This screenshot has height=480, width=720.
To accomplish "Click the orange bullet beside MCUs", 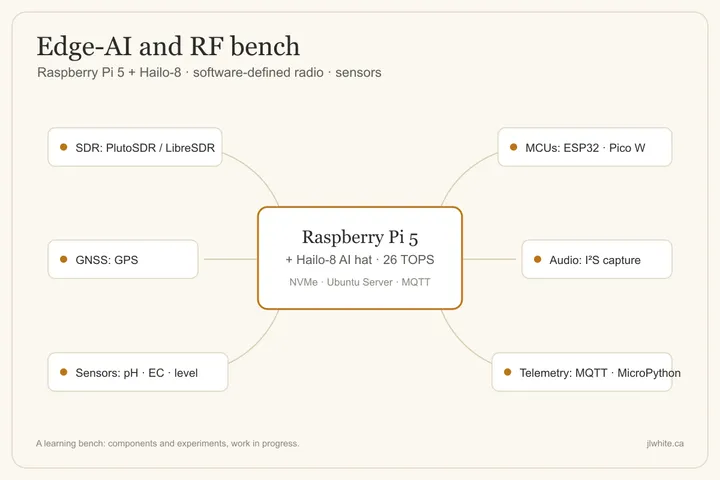I will pos(513,147).
